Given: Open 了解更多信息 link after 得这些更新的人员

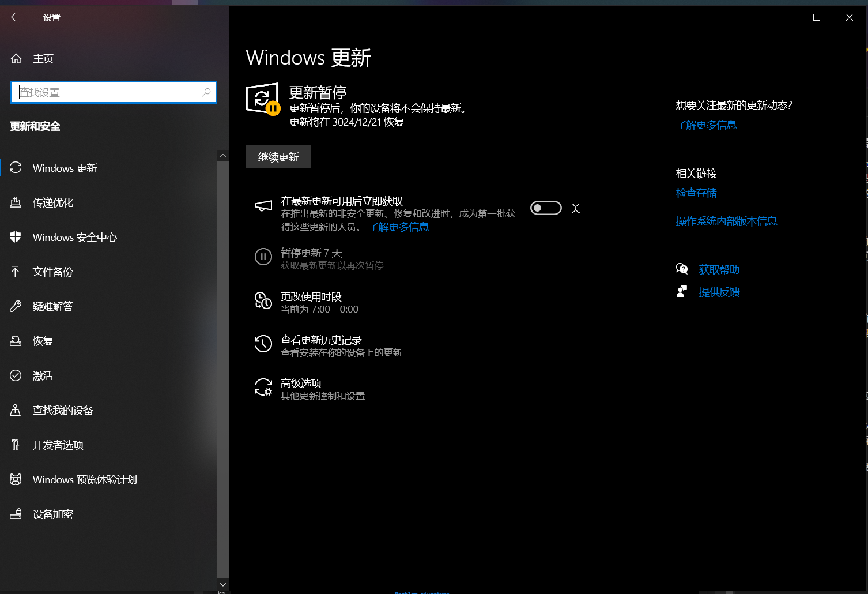Looking at the screenshot, I should coord(399,227).
